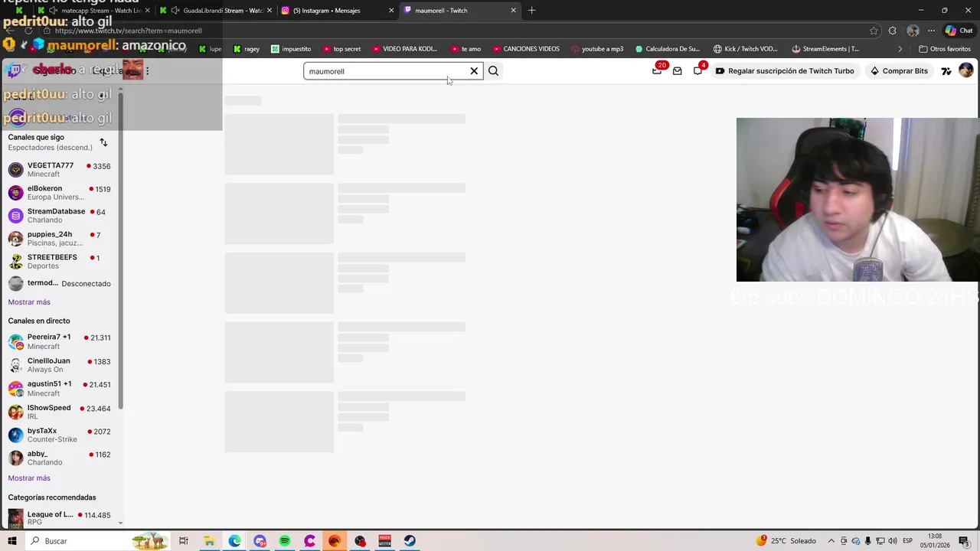Open CANCIONES VIDEOS bookmark
The height and width of the screenshot is (551, 980).
[526, 49]
